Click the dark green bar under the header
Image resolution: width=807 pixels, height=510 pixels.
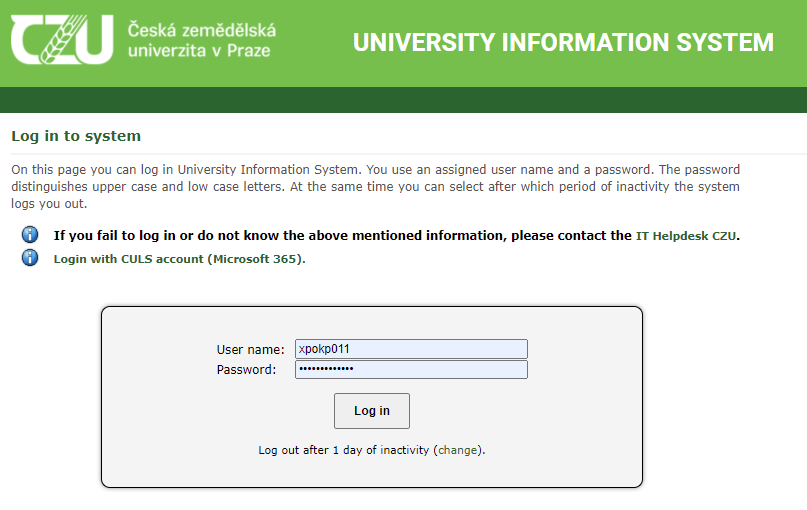tap(403, 100)
